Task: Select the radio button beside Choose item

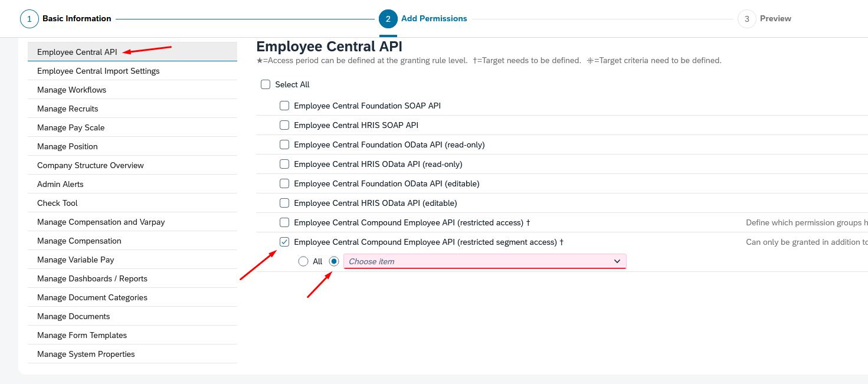Action: tap(334, 261)
